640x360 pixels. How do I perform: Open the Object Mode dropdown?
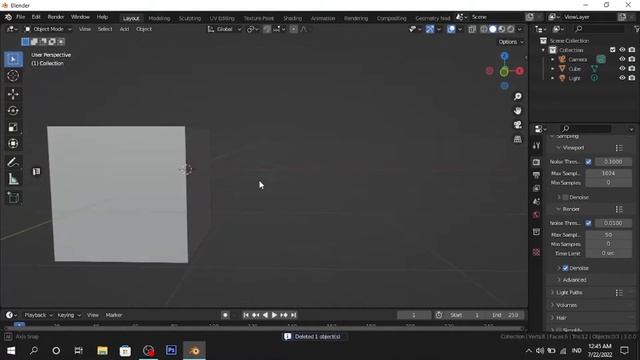point(48,29)
